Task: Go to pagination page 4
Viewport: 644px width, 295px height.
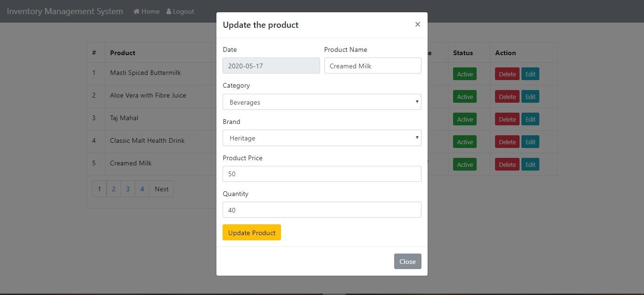Action: pos(142,189)
